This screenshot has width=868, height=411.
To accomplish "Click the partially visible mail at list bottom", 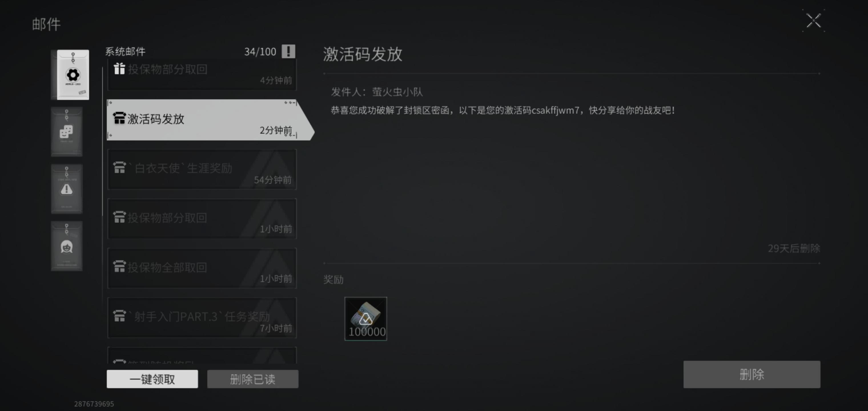I will click(202, 355).
